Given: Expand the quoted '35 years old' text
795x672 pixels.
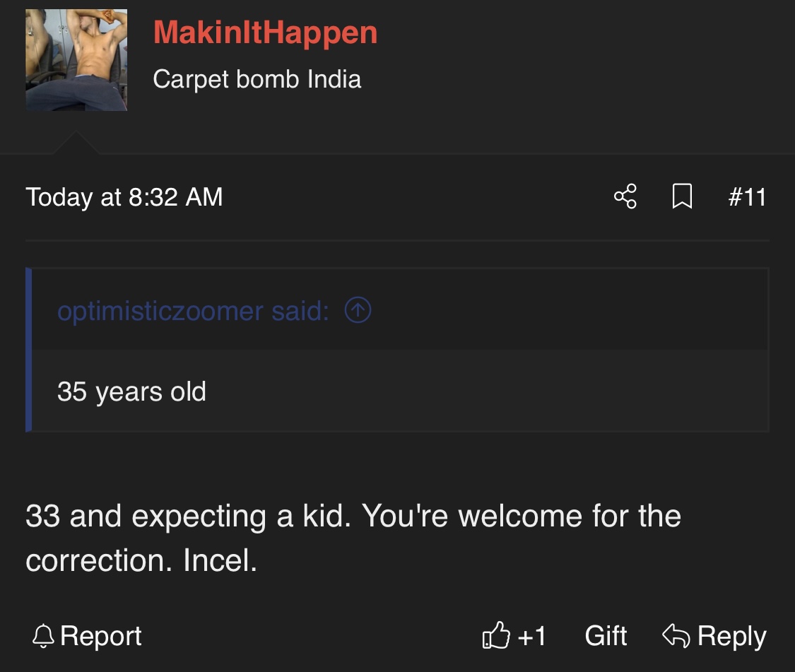Looking at the screenshot, I should point(131,391).
